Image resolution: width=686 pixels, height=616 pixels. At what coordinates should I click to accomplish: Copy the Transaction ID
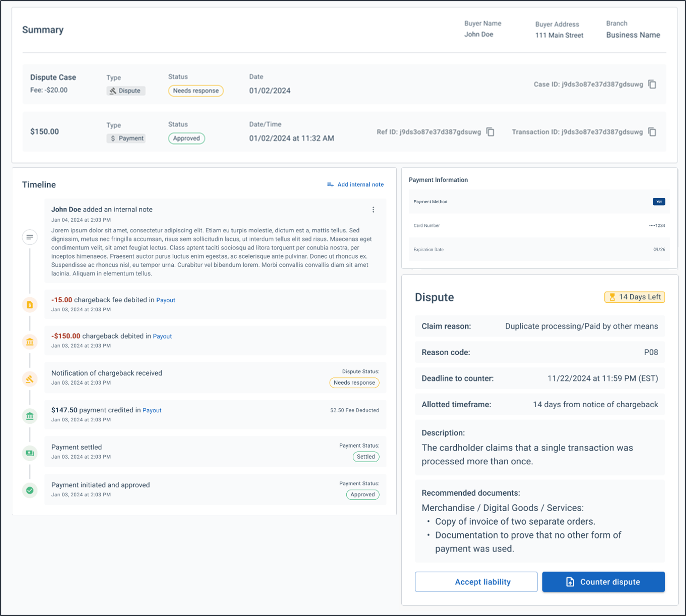[x=652, y=132]
